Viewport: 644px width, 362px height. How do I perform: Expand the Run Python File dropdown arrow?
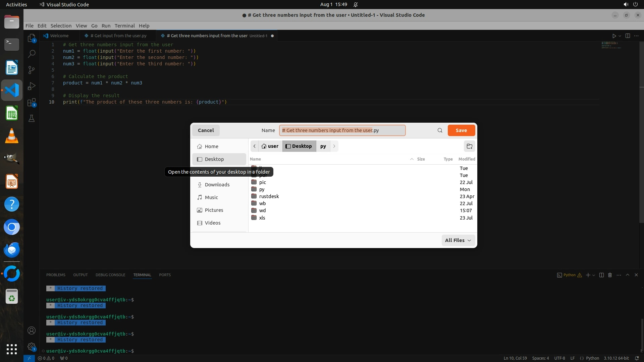coord(620,36)
